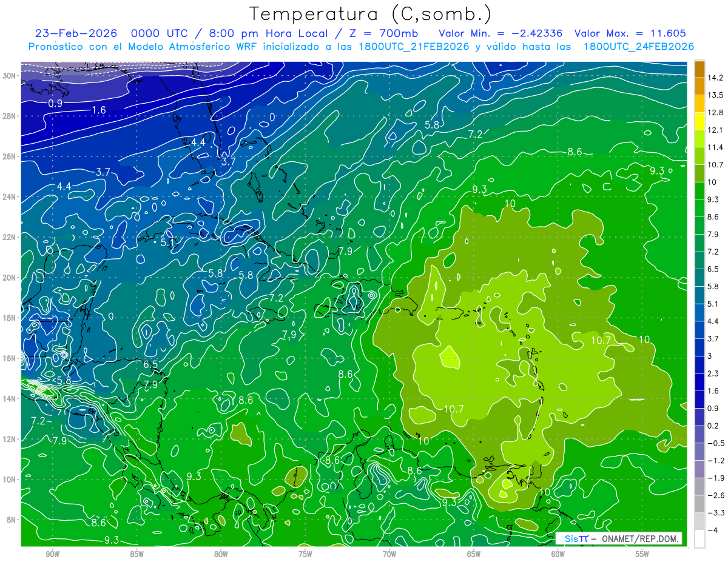Screen dimensions: 728x562
Task: Click the -1.2 color scale label
Action: 715,461
